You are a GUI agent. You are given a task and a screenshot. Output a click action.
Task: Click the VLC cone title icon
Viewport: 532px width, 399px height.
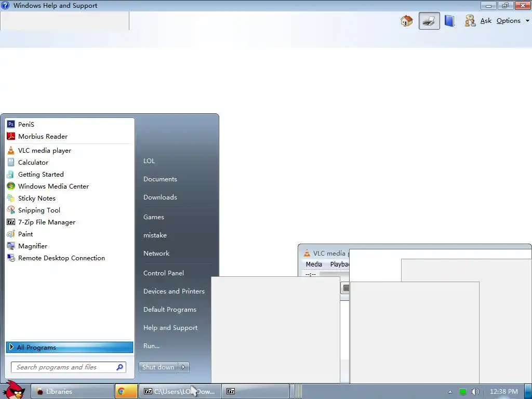(307, 253)
